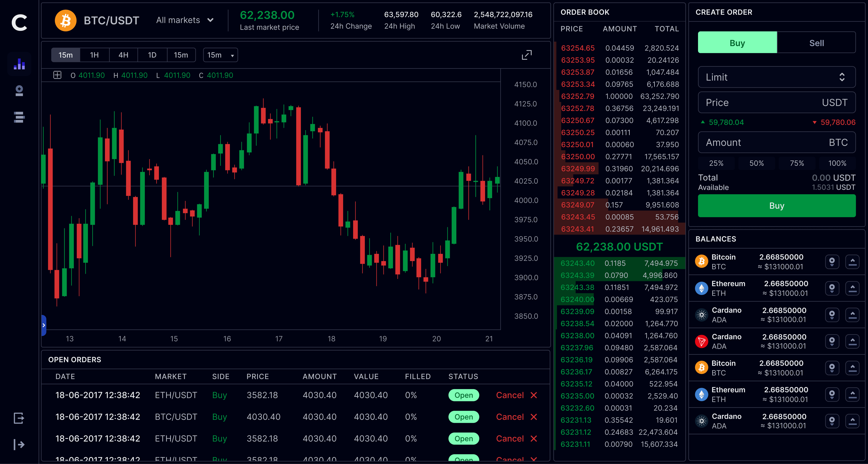Open the stacked bars orders sidebar icon
Screen dimensions: 868x464
coord(19,117)
